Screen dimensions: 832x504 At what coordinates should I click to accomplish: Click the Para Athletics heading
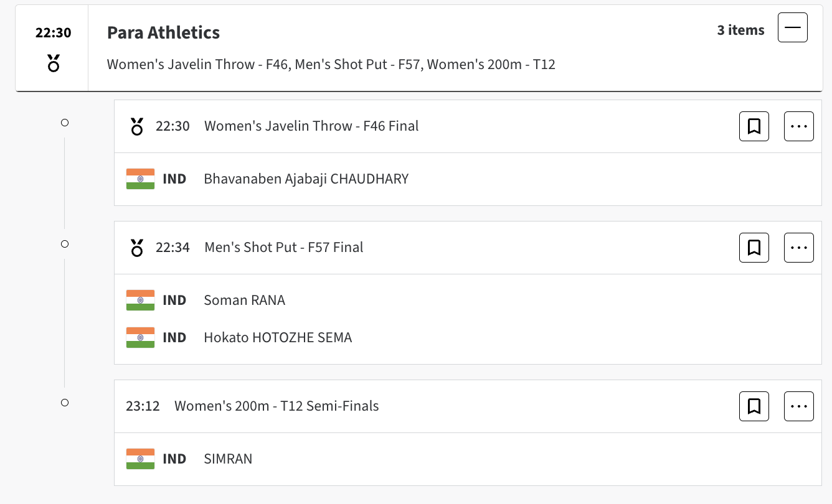tap(163, 32)
